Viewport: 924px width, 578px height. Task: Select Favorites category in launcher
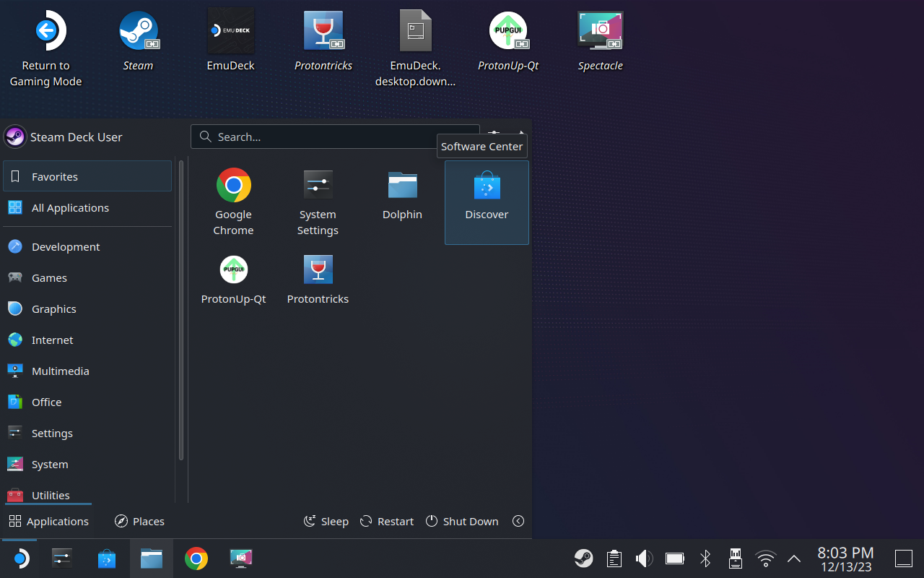click(x=87, y=176)
